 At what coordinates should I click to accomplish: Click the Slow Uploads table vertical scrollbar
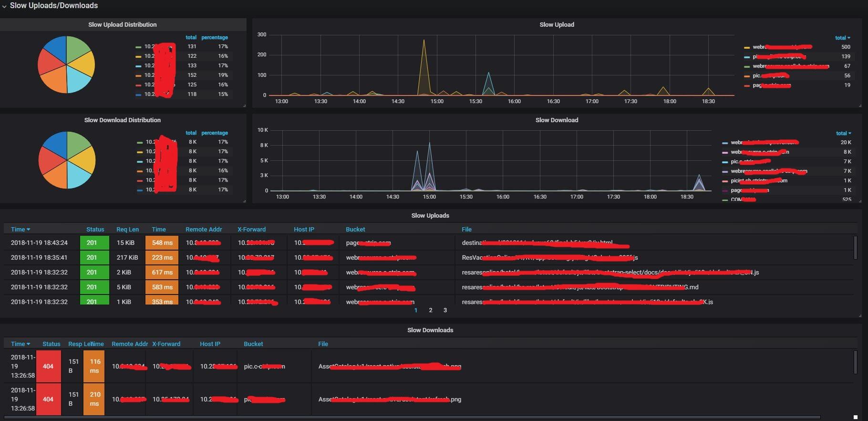(855, 248)
